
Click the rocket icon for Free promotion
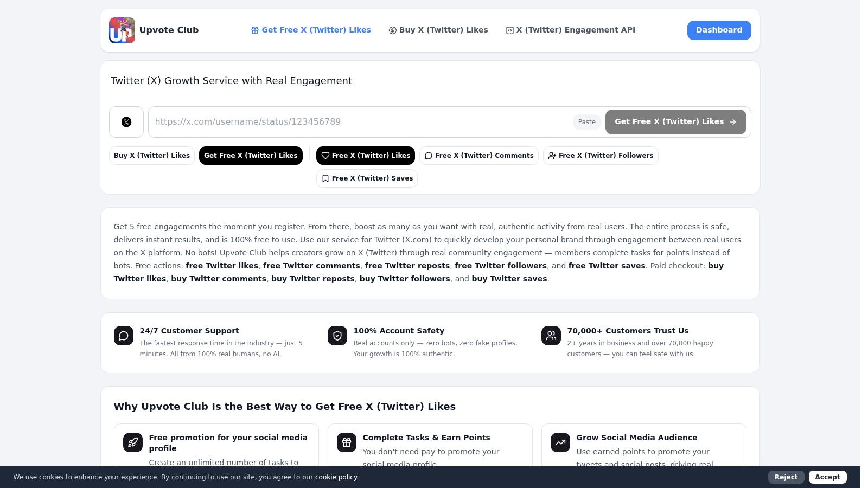pos(133,442)
